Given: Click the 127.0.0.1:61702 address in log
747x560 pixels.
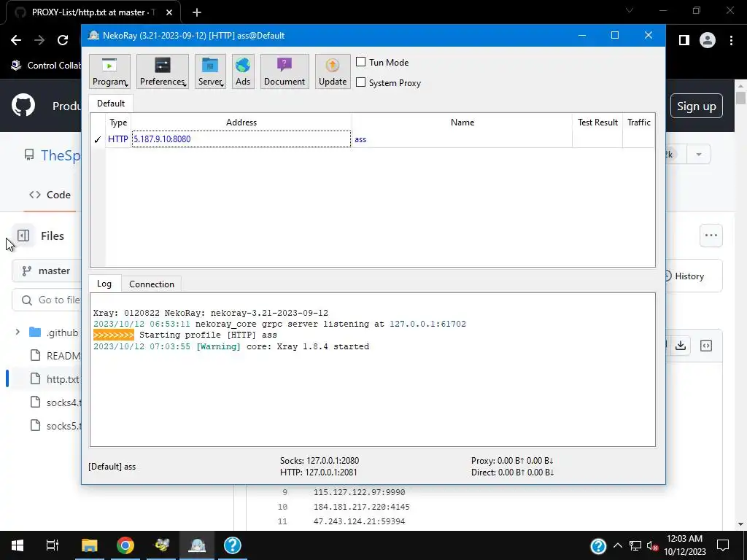Looking at the screenshot, I should (427, 324).
